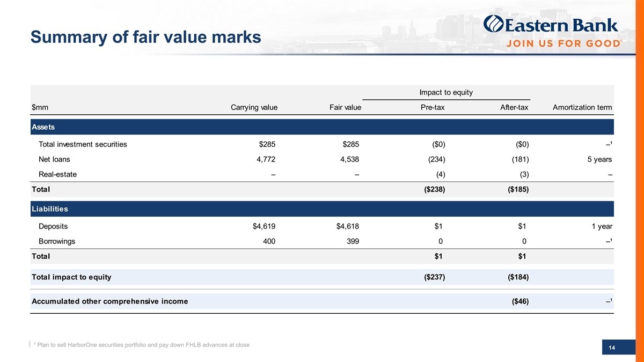The width and height of the screenshot is (644, 362).
Task: Click the "Pre-tax" column header
Action: [x=433, y=108]
